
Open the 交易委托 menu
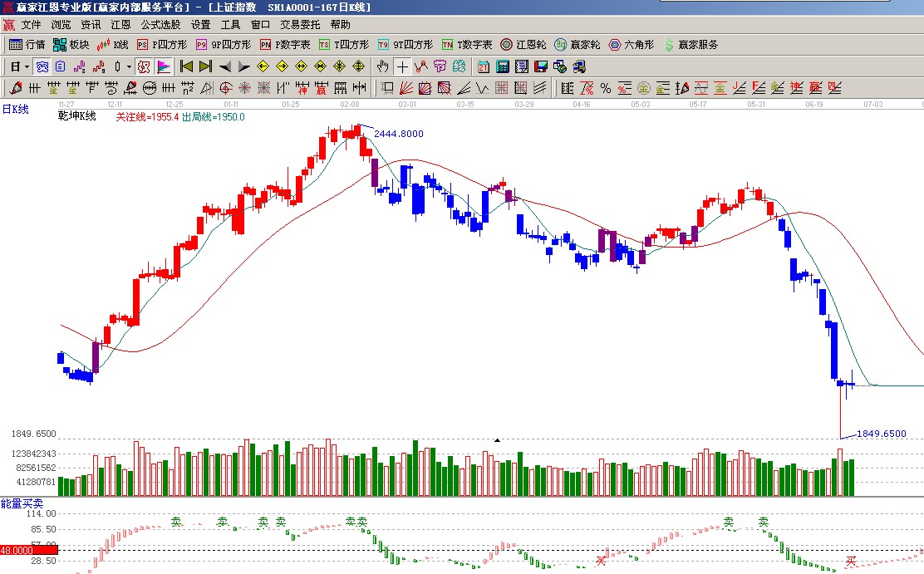coord(300,25)
